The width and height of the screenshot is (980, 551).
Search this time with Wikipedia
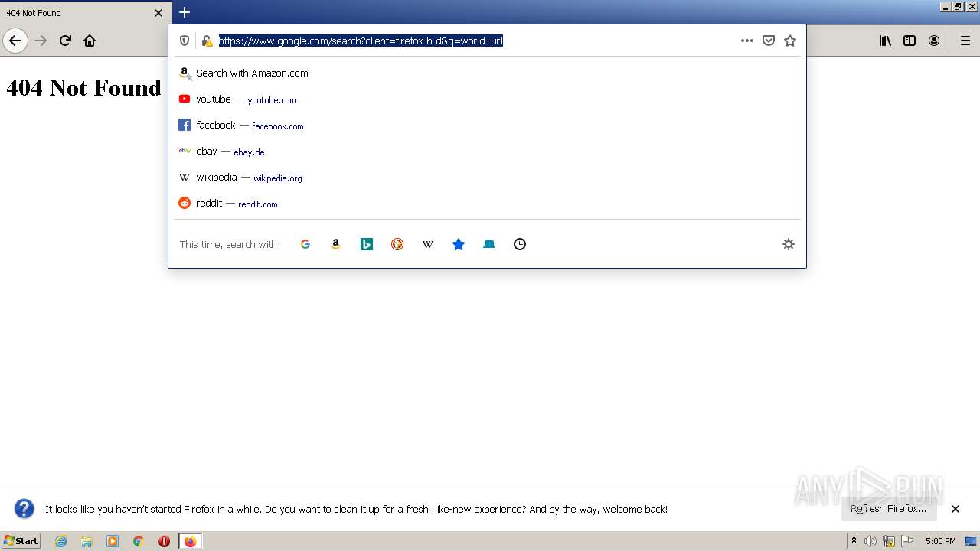coord(428,244)
